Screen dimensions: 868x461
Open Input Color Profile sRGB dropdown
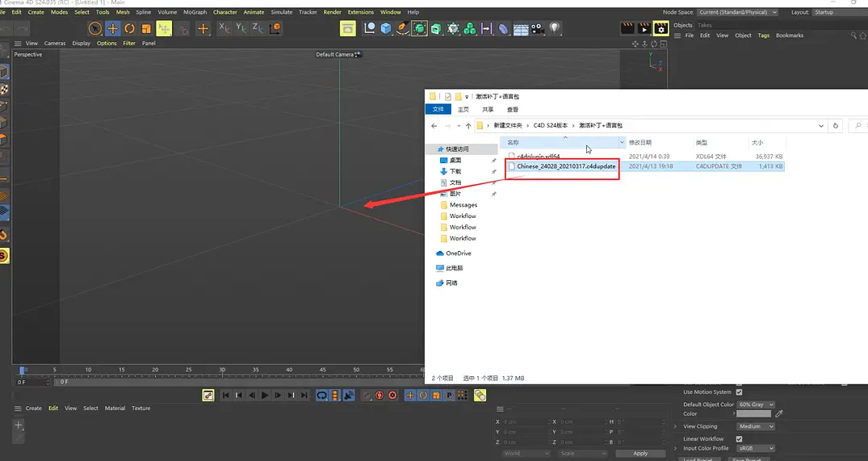click(x=756, y=448)
